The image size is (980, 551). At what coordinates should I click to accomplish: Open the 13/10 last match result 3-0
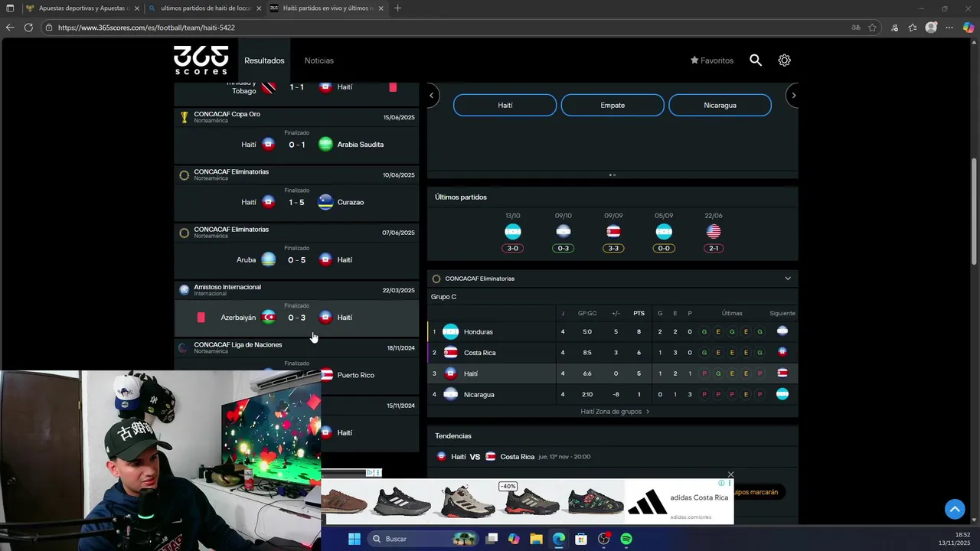(x=513, y=248)
